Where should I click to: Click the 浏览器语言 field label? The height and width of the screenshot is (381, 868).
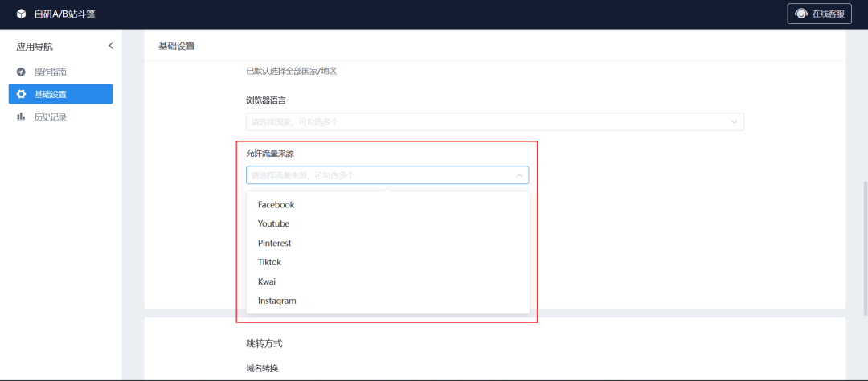tap(266, 100)
